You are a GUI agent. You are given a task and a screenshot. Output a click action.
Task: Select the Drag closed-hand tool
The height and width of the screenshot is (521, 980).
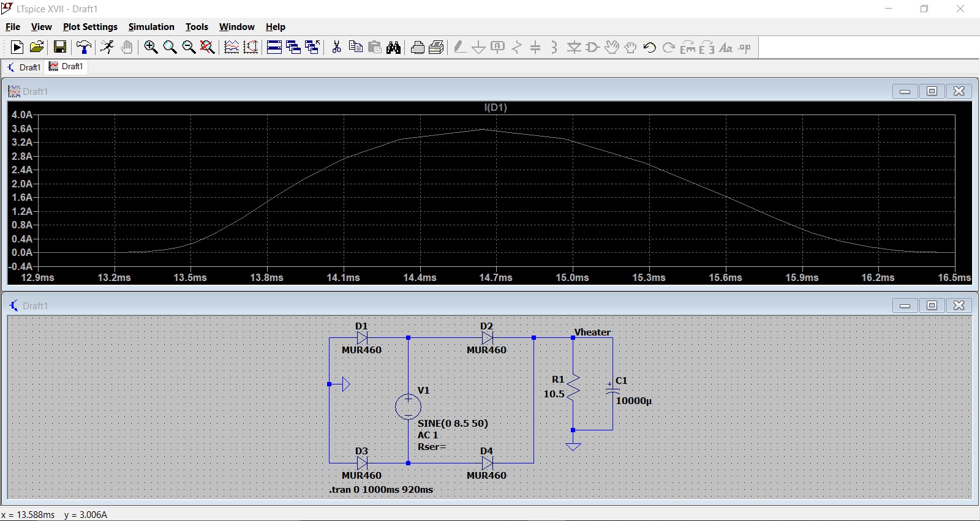(631, 47)
